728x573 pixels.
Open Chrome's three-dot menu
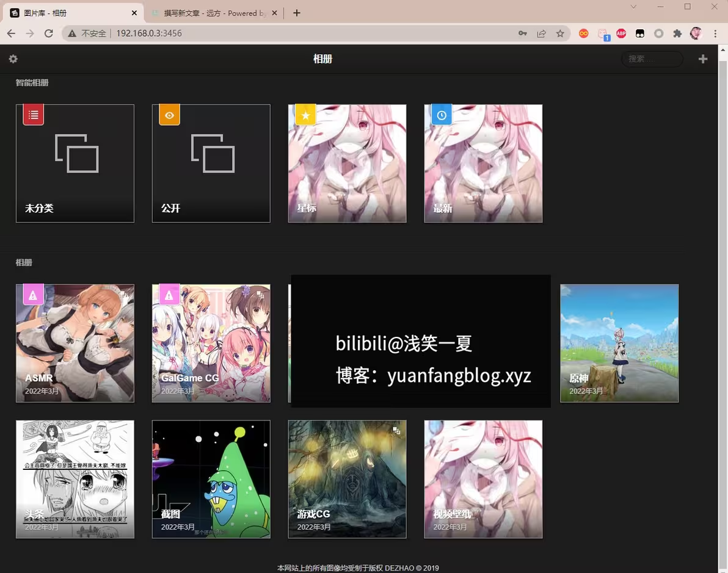click(x=715, y=34)
